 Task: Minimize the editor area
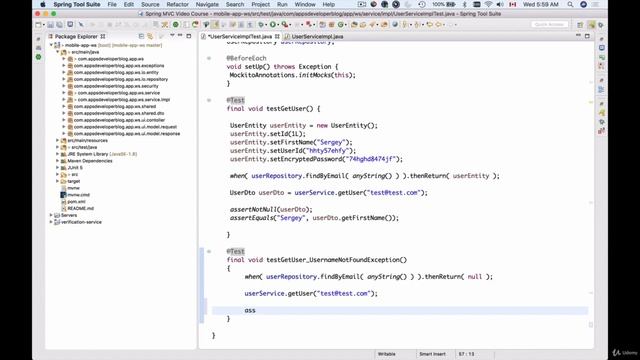(x=578, y=36)
